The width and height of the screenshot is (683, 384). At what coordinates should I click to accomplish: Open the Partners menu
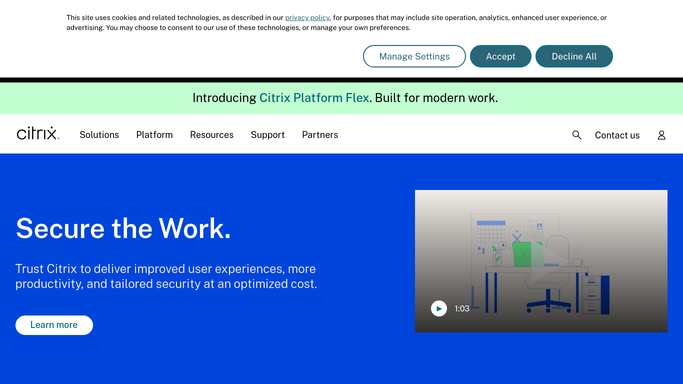click(320, 135)
